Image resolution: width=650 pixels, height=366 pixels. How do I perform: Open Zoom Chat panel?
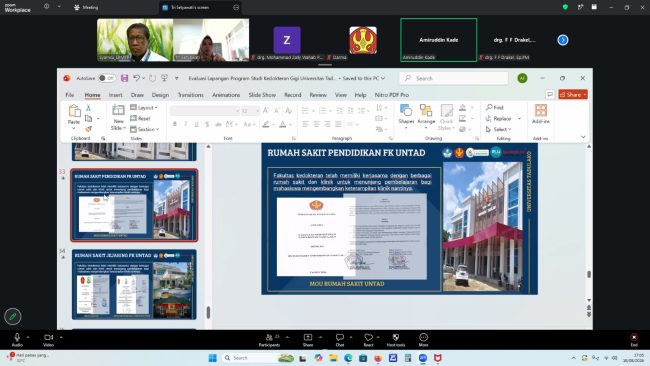point(340,340)
